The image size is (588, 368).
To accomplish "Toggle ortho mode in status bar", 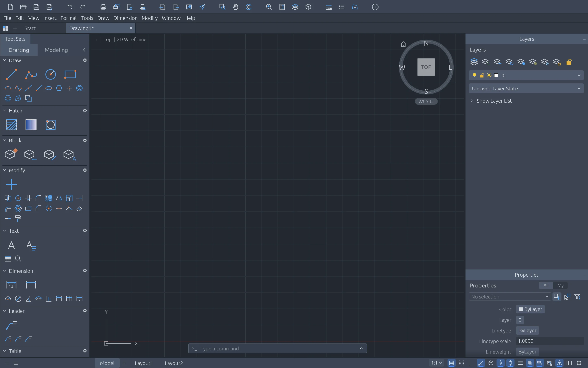I will coord(471,363).
